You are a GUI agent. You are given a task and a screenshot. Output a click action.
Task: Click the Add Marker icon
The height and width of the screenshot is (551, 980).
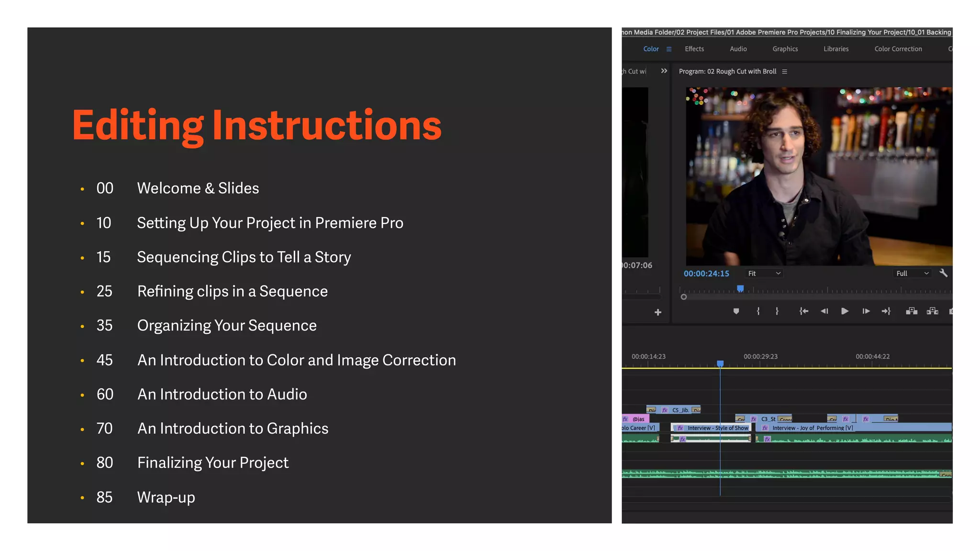pos(736,311)
